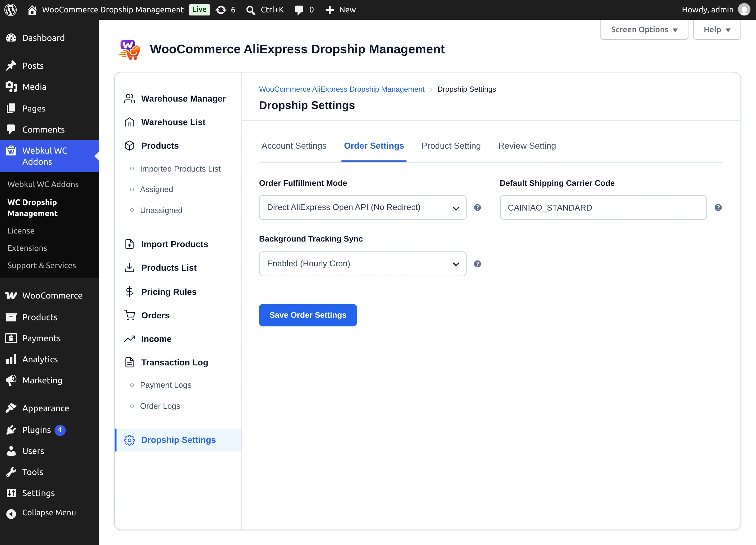Click the Transaction Log document icon
Viewport: 756px width, 545px height.
click(129, 362)
